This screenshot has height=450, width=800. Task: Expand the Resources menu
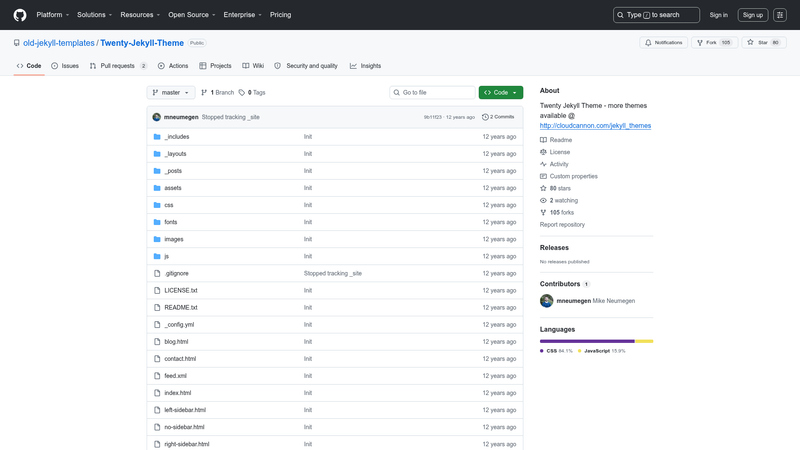140,15
